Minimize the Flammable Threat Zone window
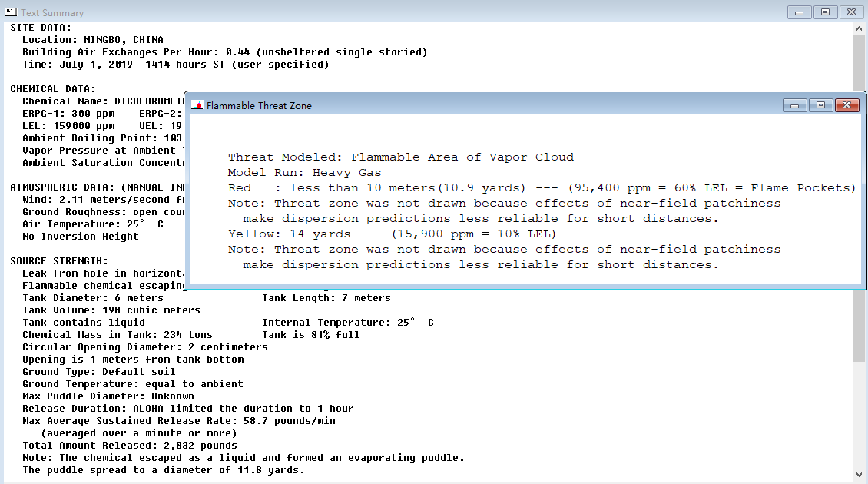 pyautogui.click(x=794, y=105)
